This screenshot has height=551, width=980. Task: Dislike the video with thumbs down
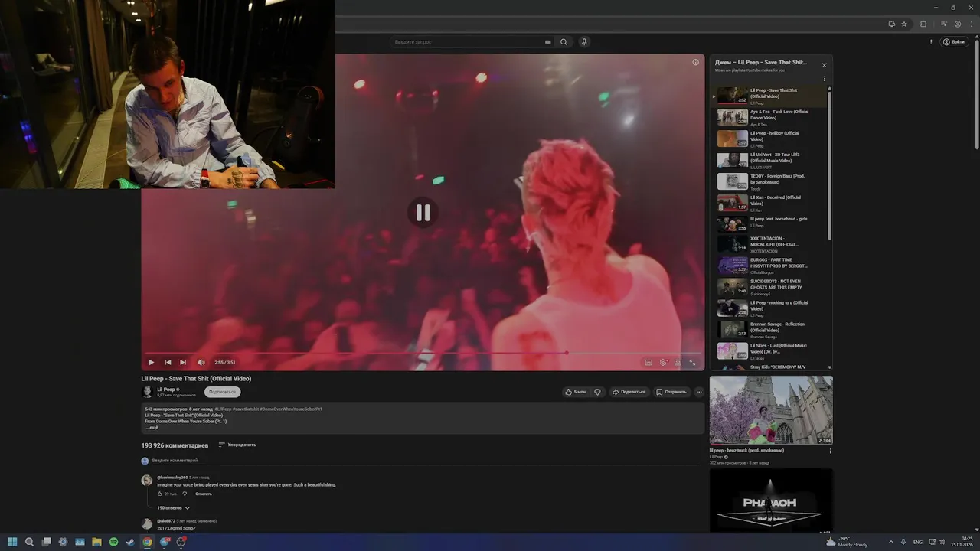tap(597, 392)
